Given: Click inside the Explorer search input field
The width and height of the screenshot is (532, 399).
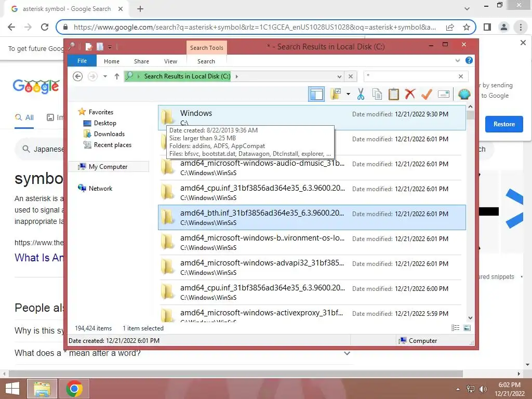Looking at the screenshot, I should [x=410, y=76].
